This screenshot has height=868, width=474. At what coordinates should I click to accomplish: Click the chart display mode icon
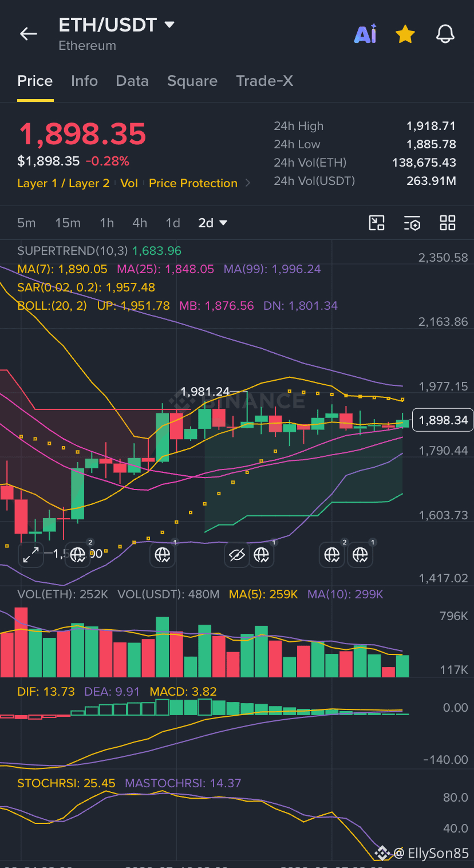click(x=377, y=223)
